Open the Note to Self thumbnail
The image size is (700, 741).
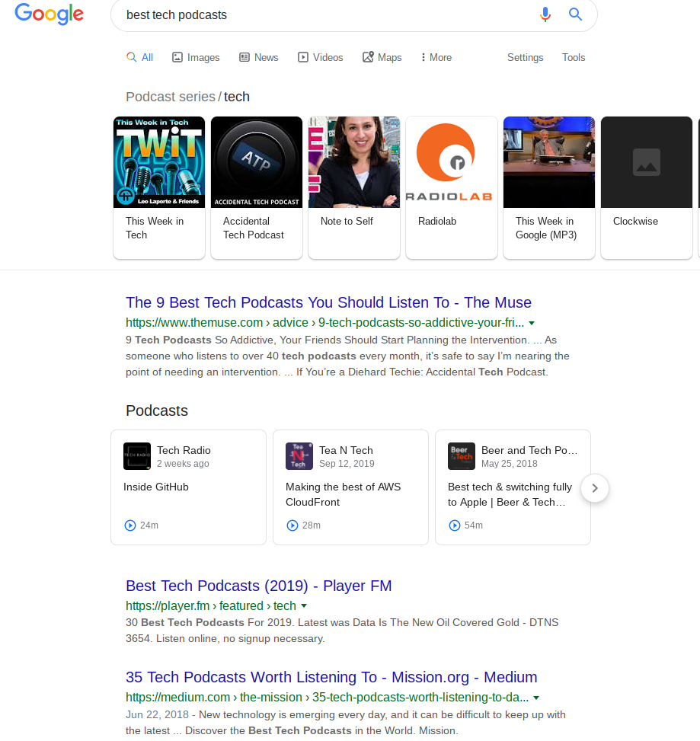click(354, 162)
